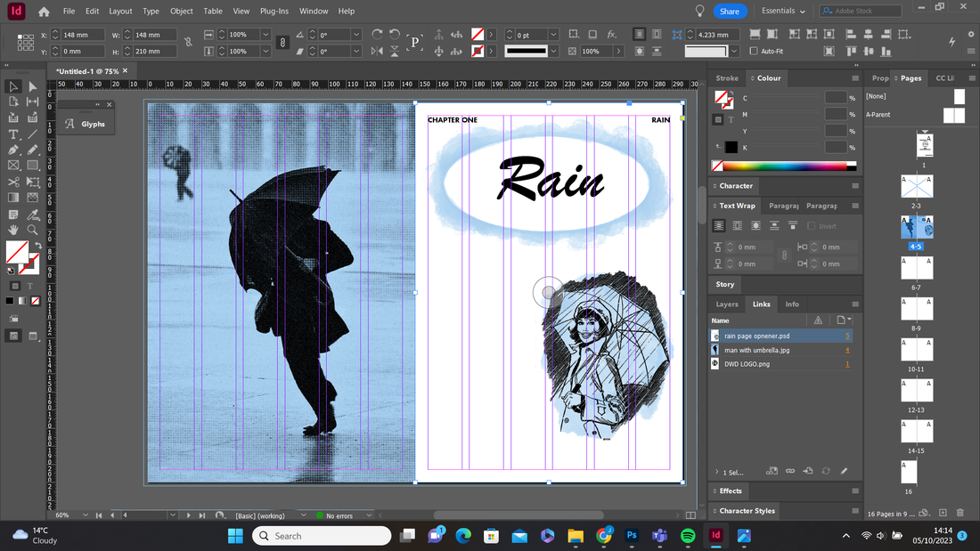The image size is (980, 551).
Task: Open the Glyphs panel
Action: [87, 125]
